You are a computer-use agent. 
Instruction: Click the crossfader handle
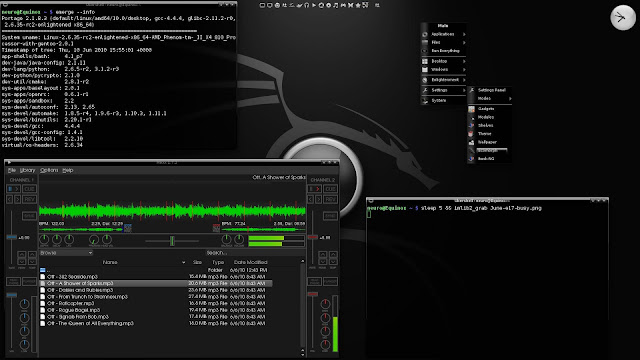click(x=172, y=241)
